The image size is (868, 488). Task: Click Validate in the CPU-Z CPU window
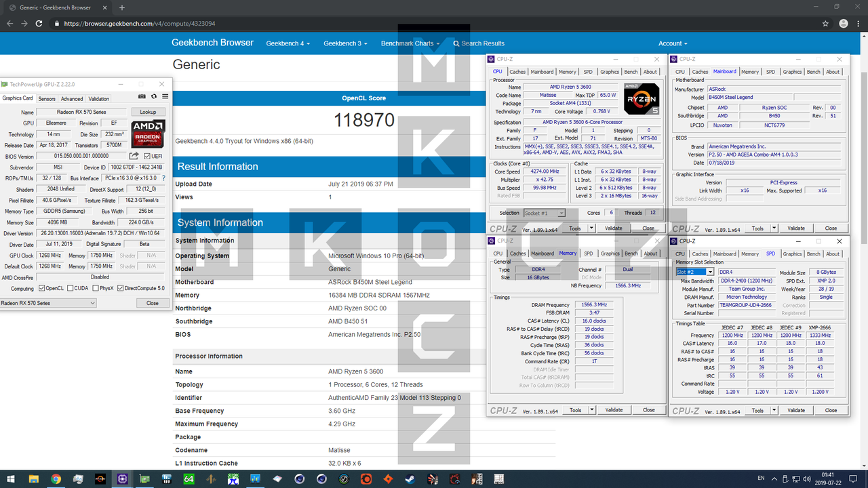[614, 228]
